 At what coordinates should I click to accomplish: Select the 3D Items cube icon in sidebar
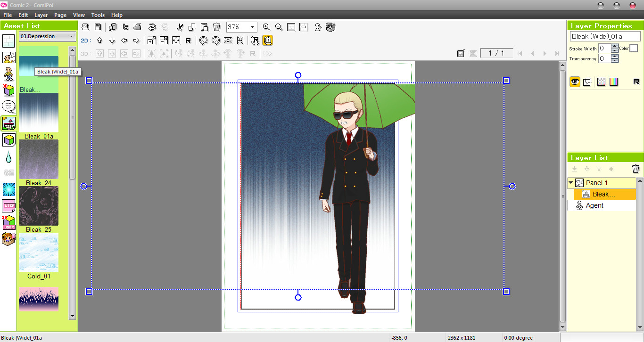8,90
